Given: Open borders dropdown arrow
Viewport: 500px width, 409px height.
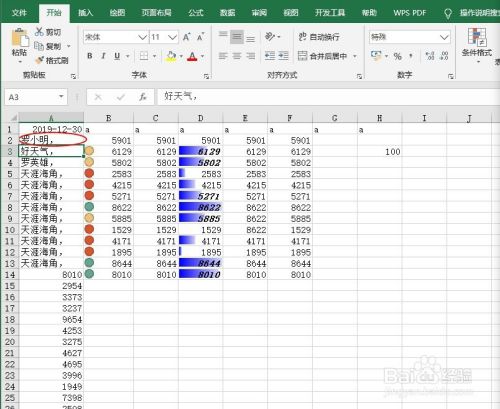Looking at the screenshot, I should tap(155, 56).
